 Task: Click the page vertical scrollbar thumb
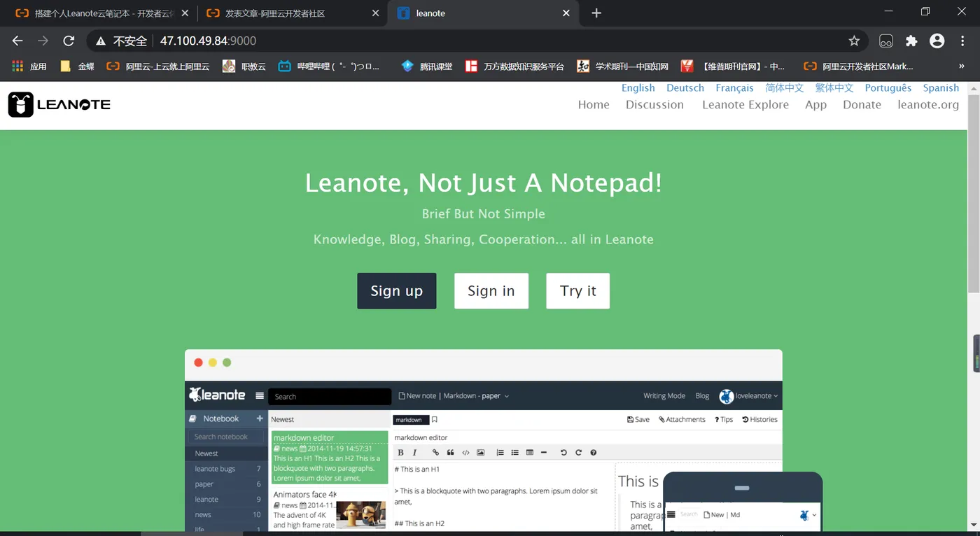(974, 194)
